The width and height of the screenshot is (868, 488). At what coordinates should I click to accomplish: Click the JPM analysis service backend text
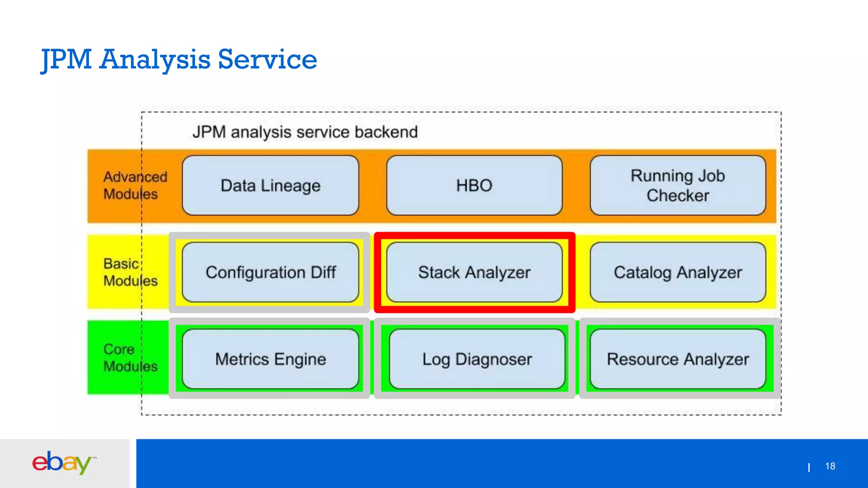[x=305, y=132]
